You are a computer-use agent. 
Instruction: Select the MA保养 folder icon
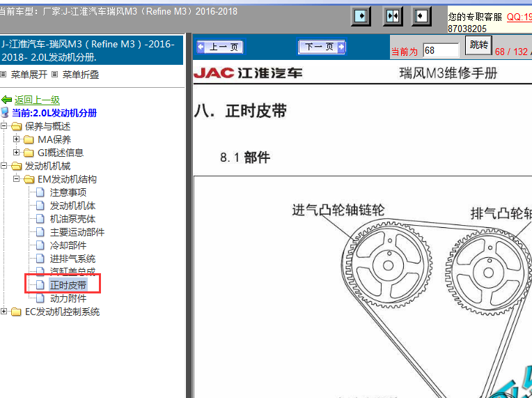(x=29, y=140)
